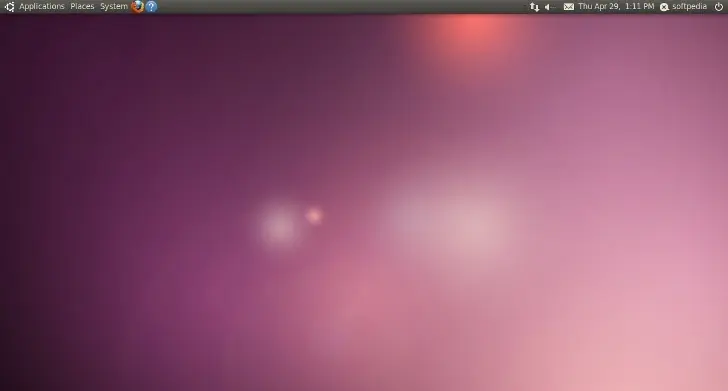
Task: Open the network connections indicator
Action: [534, 7]
